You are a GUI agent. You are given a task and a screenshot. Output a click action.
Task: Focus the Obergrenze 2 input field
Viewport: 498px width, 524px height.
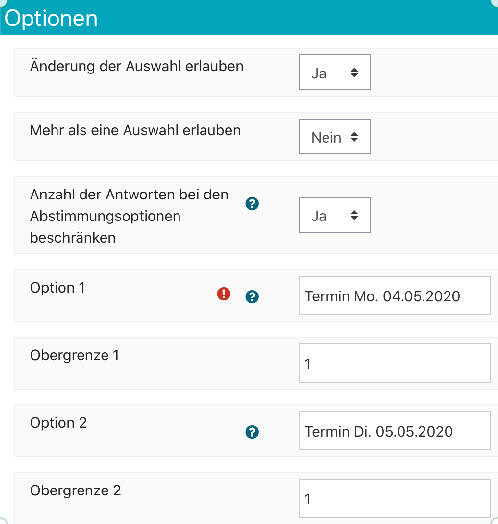[x=395, y=499]
